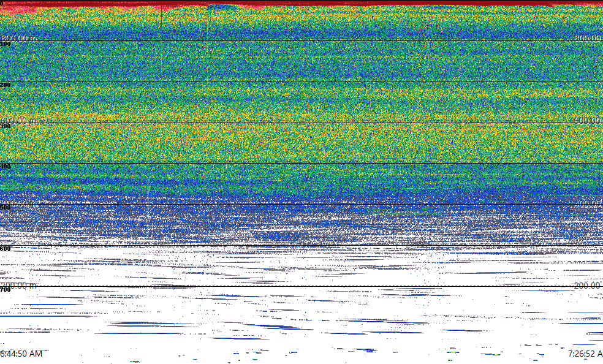Screen dimensions: 603x364
Task: Click the bold 200 depth gridline label
Action: click(6, 85)
